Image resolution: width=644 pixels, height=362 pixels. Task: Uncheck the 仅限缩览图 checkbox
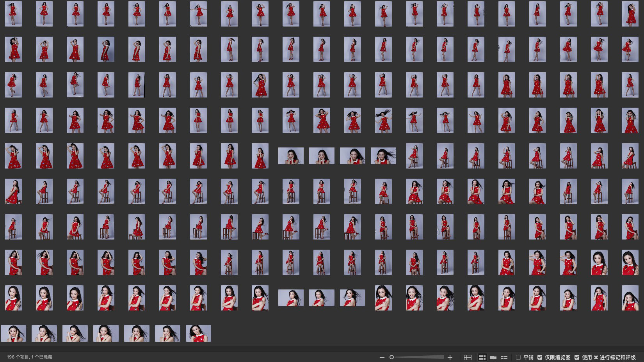540,357
